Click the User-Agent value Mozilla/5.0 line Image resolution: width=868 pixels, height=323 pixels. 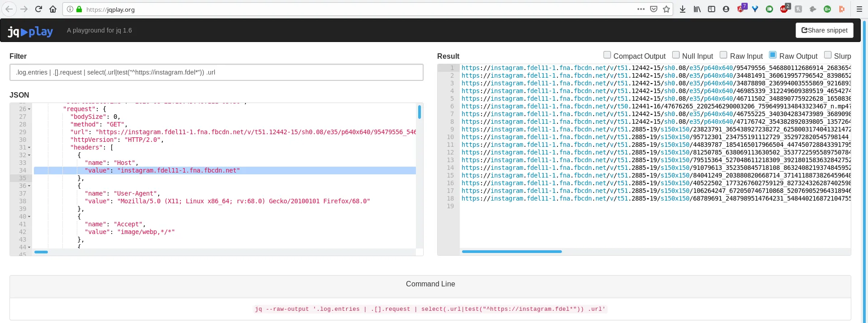coord(227,201)
